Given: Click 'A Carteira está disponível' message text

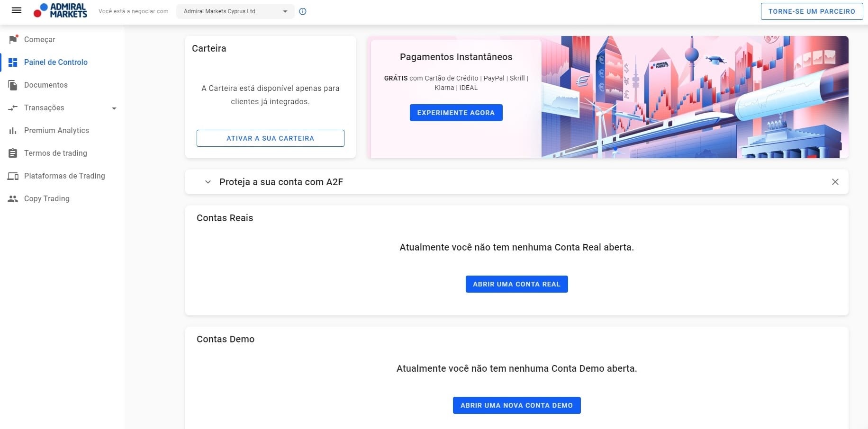Looking at the screenshot, I should tap(270, 95).
